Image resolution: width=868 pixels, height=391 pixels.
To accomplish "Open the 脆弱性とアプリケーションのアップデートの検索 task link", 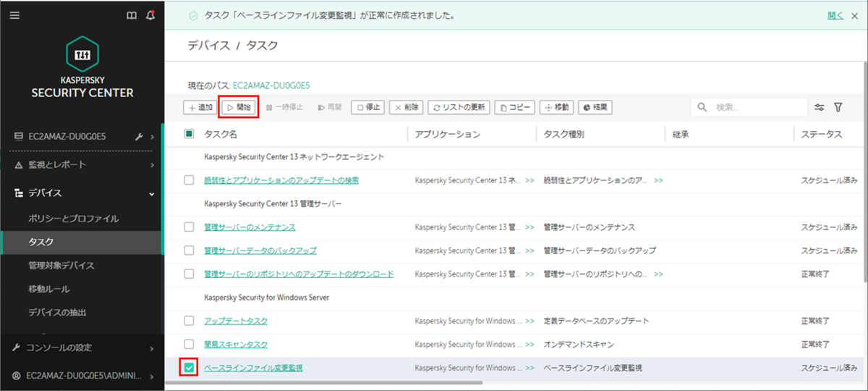I will coord(281,180).
